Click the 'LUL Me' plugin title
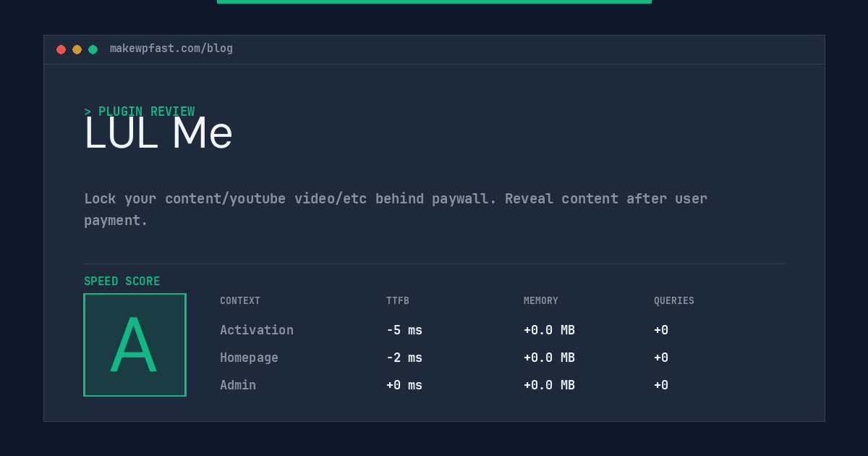The width and height of the screenshot is (868, 456). coord(158,134)
